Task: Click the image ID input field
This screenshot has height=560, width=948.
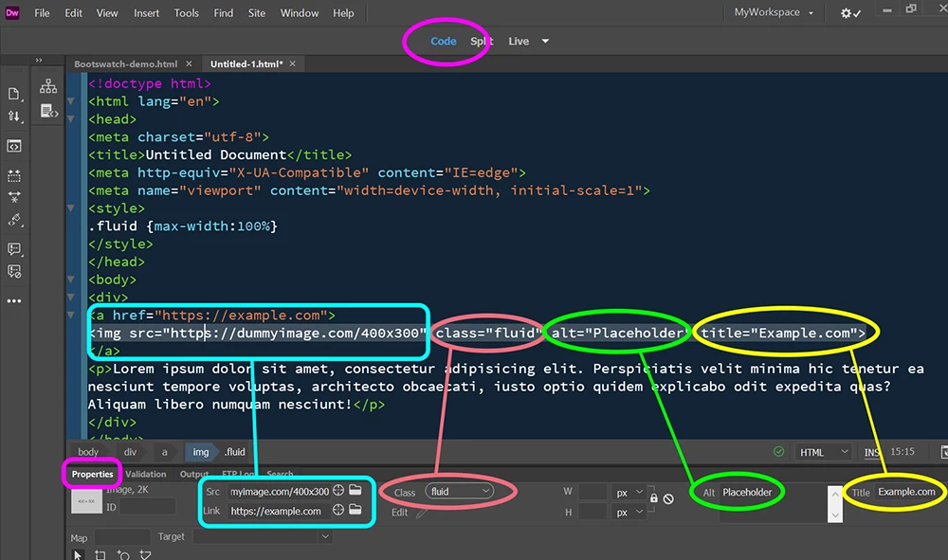Action: click(148, 507)
